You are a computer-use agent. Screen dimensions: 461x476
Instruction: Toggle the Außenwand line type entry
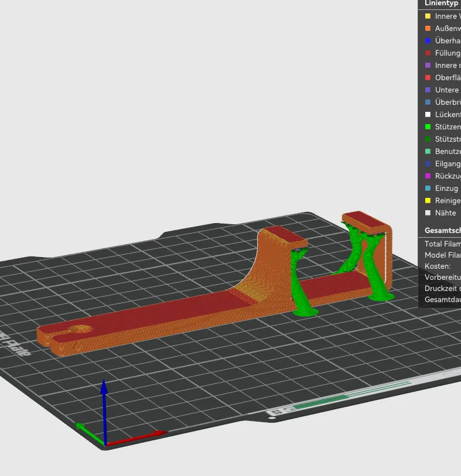point(446,29)
